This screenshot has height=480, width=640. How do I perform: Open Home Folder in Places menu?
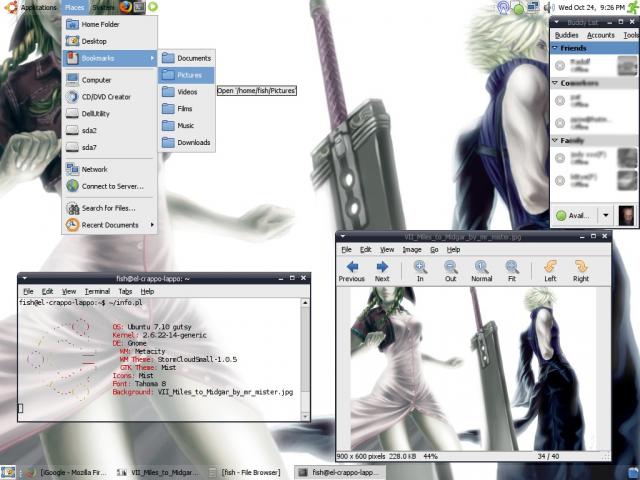click(x=109, y=24)
